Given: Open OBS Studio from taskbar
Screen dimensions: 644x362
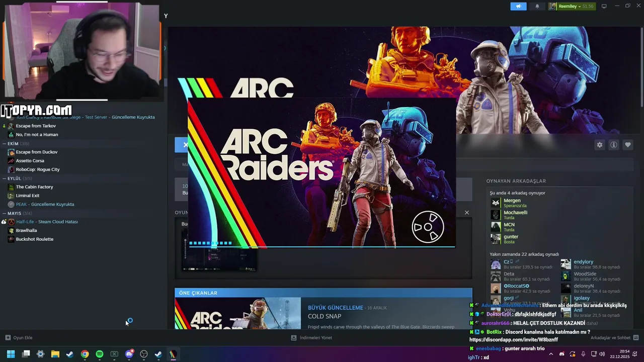Looking at the screenshot, I should (144, 354).
